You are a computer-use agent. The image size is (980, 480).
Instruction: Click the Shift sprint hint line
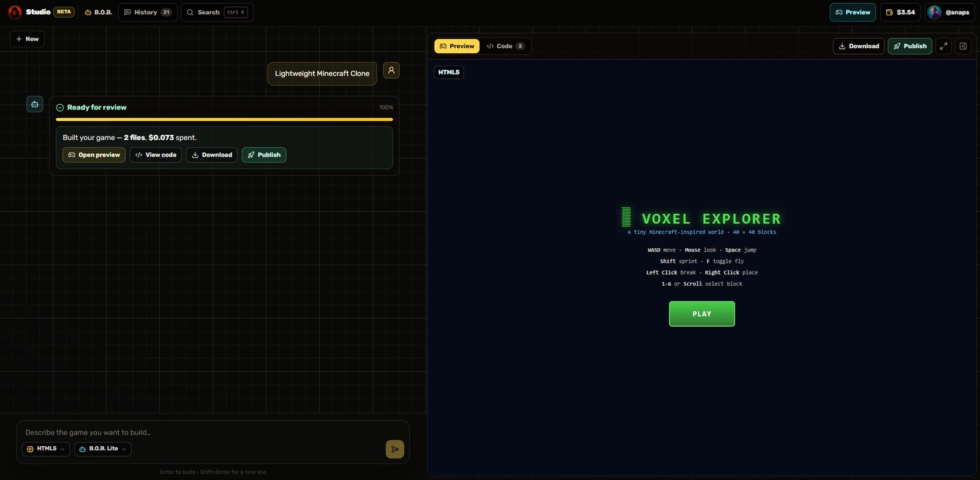pyautogui.click(x=702, y=261)
